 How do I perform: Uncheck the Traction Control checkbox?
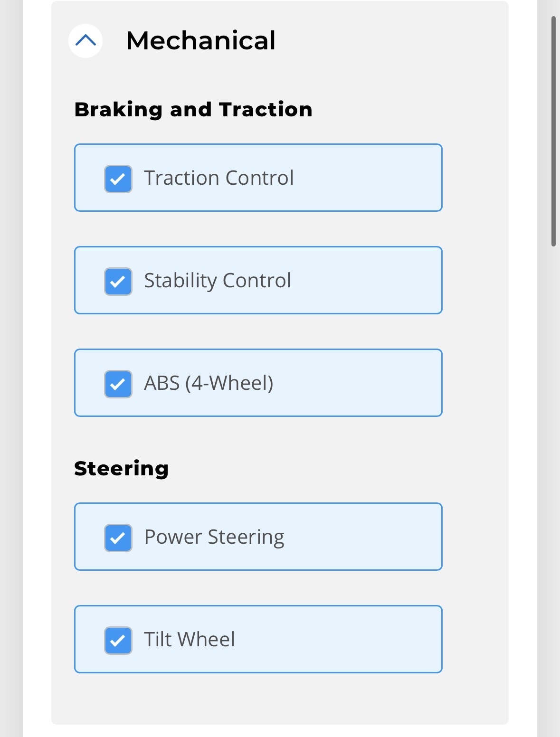pyautogui.click(x=118, y=179)
